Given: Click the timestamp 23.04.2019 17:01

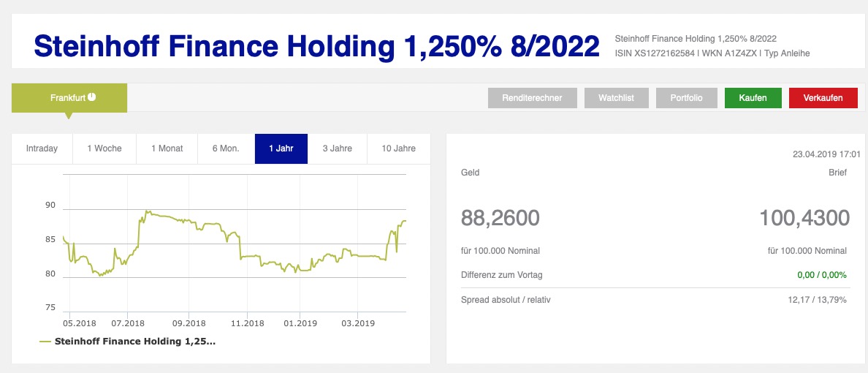Looking at the screenshot, I should 826,154.
